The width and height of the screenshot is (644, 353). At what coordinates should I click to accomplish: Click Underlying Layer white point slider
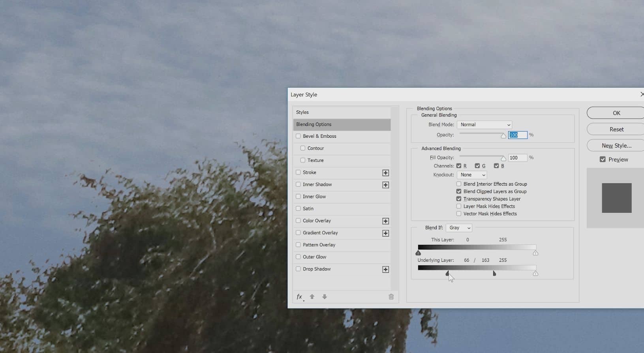click(535, 273)
